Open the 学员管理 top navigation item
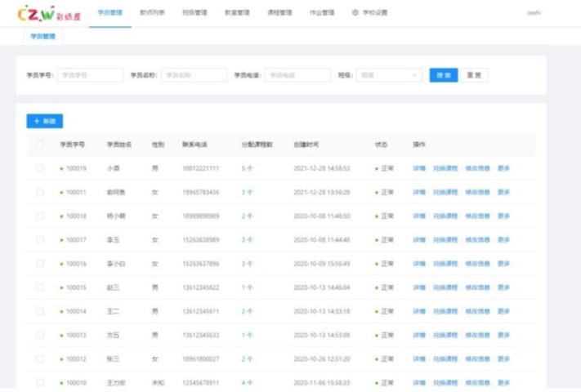The width and height of the screenshot is (581, 392). tap(110, 12)
